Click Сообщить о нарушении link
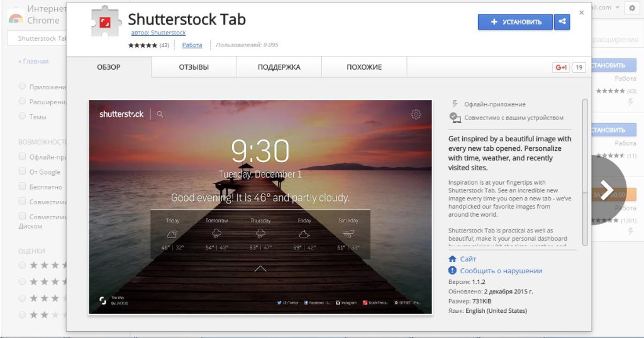 click(x=501, y=271)
